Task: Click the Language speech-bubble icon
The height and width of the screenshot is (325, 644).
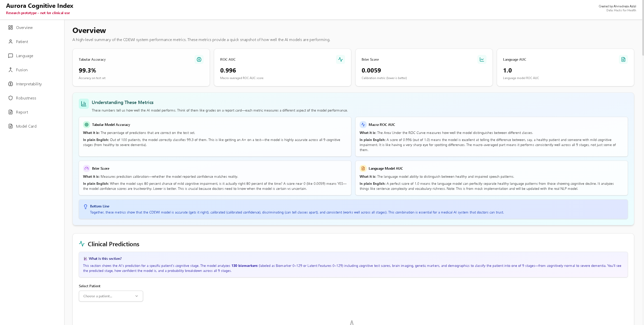Action: point(11,56)
